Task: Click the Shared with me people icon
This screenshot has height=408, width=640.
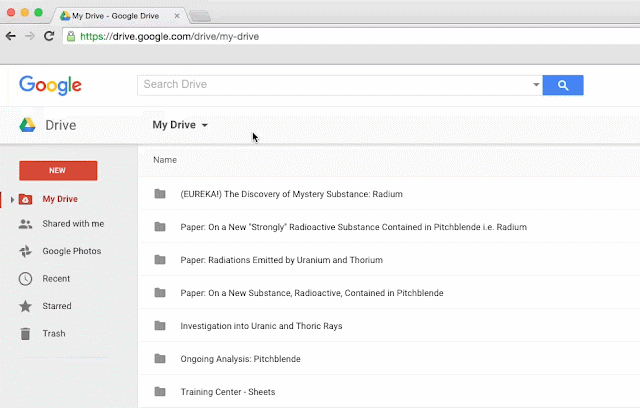Action: tap(25, 224)
